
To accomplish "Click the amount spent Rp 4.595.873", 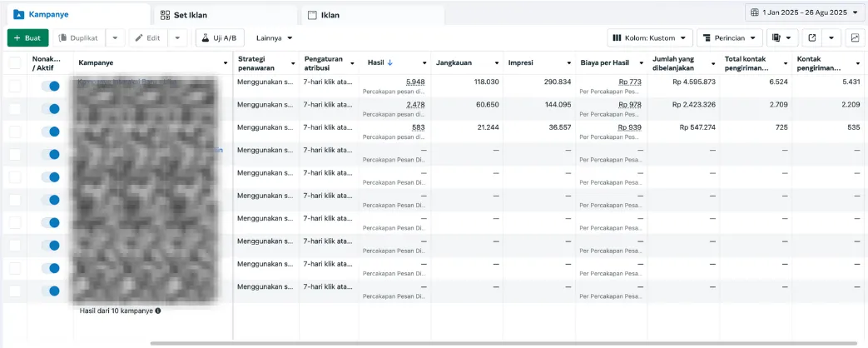I will point(694,82).
